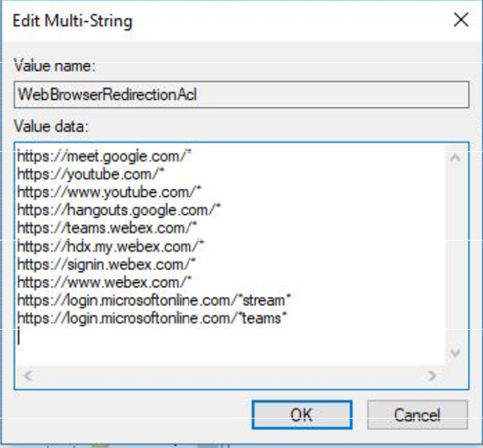Image resolution: width=483 pixels, height=448 pixels.
Task: Select the WebBrowserRedirectionAcl value name field
Action: pyautogui.click(x=242, y=94)
